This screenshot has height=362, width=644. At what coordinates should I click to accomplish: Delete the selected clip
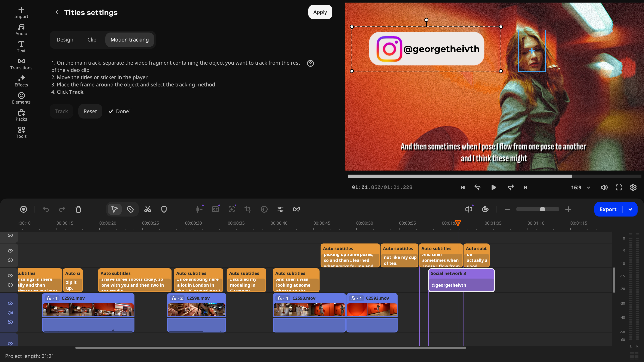point(78,209)
